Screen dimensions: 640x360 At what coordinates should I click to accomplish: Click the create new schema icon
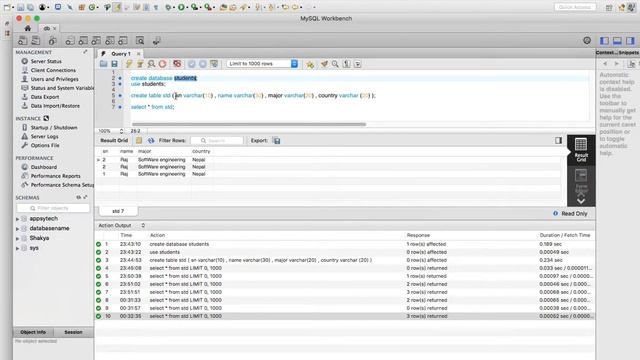pos(70,40)
